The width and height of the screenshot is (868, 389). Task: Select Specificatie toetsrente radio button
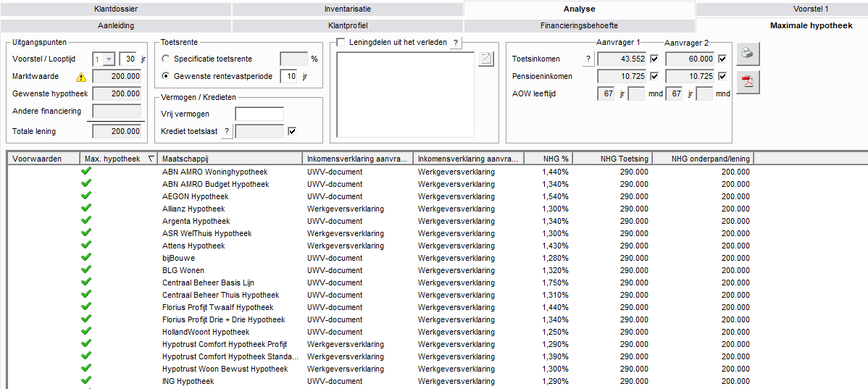[165, 59]
